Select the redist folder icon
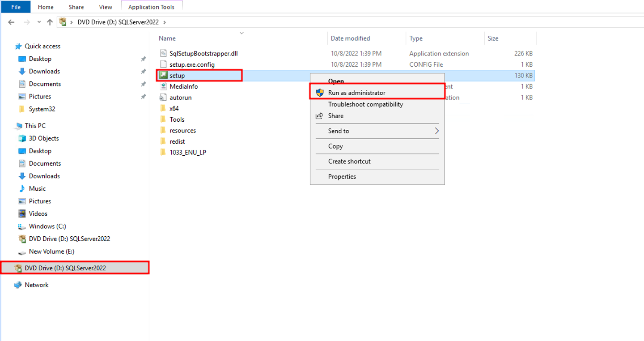 [x=163, y=141]
